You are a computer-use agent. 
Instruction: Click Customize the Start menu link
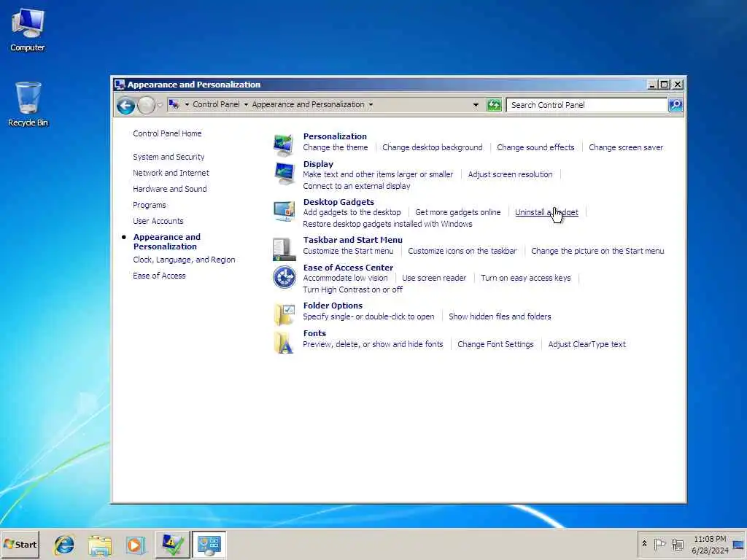(348, 251)
